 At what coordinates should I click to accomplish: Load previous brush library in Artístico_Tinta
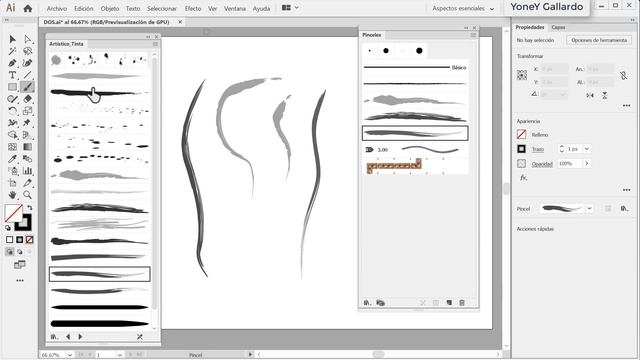pos(68,337)
